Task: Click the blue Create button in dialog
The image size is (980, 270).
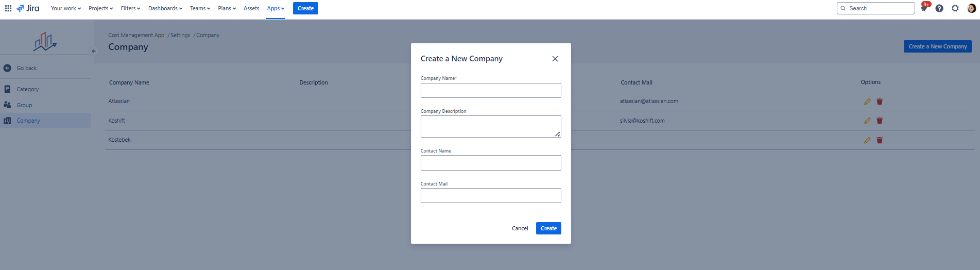Action: [548, 228]
